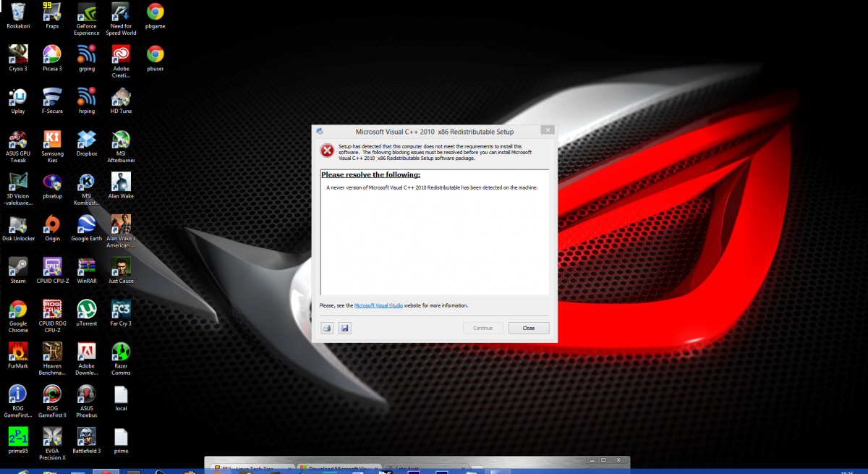This screenshot has width=868, height=474.
Task: Click the greyed-out Continue button
Action: click(x=483, y=328)
